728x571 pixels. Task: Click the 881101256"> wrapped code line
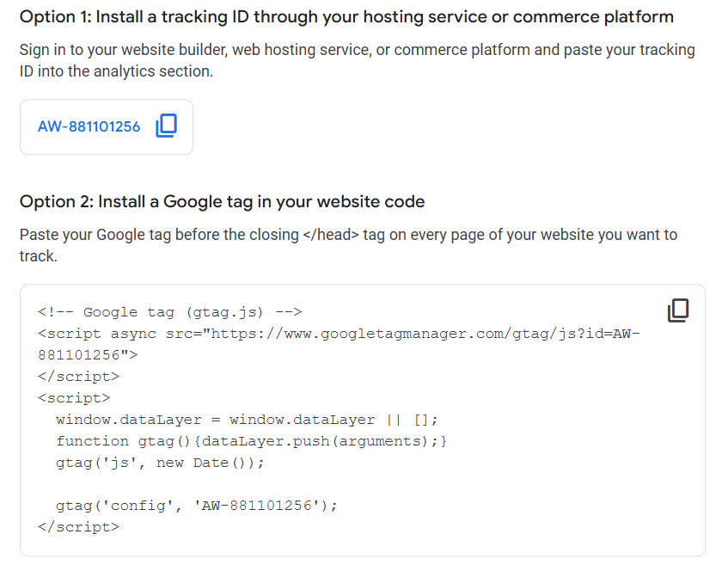(88, 355)
